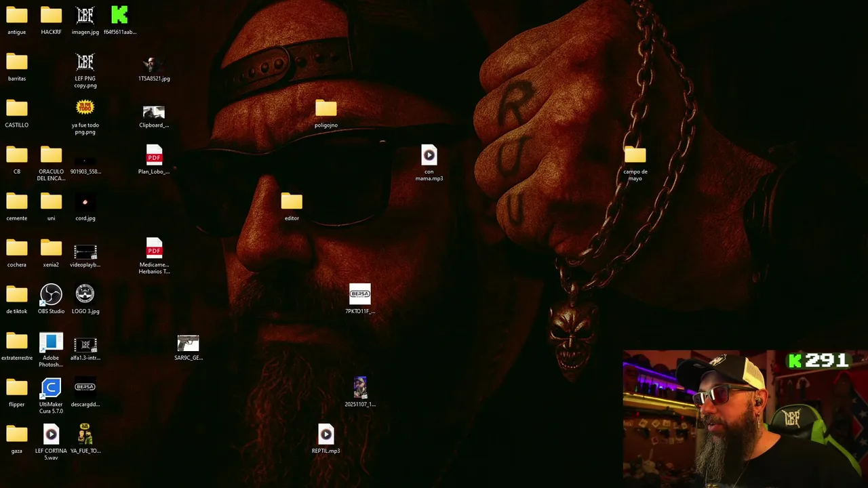The width and height of the screenshot is (868, 488).
Task: Select the Plan_Lobo PDF file
Action: 154,155
